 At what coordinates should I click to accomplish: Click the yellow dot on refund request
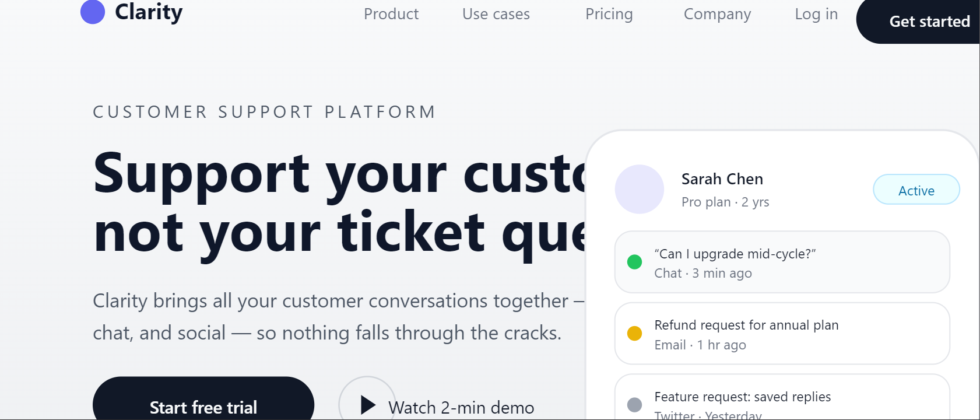(634, 334)
